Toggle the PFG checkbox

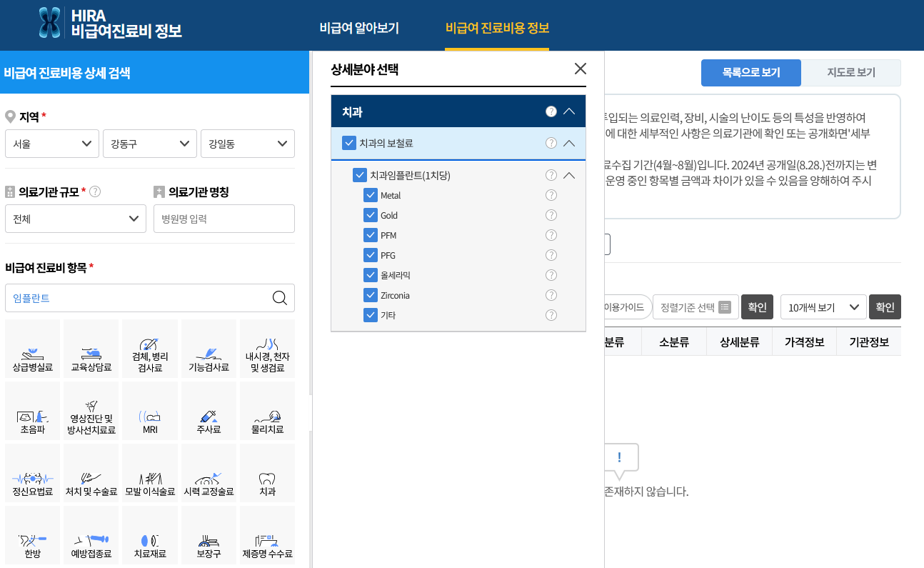click(x=371, y=255)
